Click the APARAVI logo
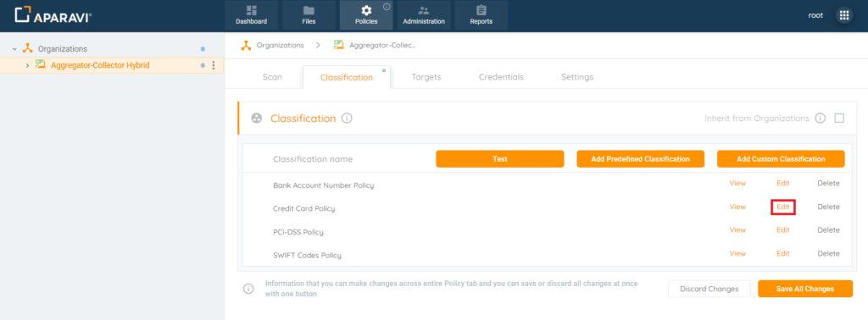 53,15
